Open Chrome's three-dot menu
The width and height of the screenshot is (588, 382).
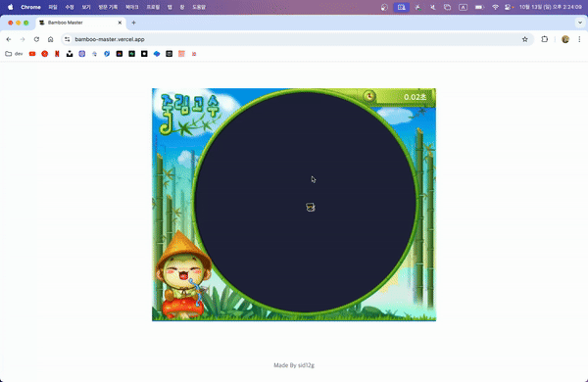(579, 39)
